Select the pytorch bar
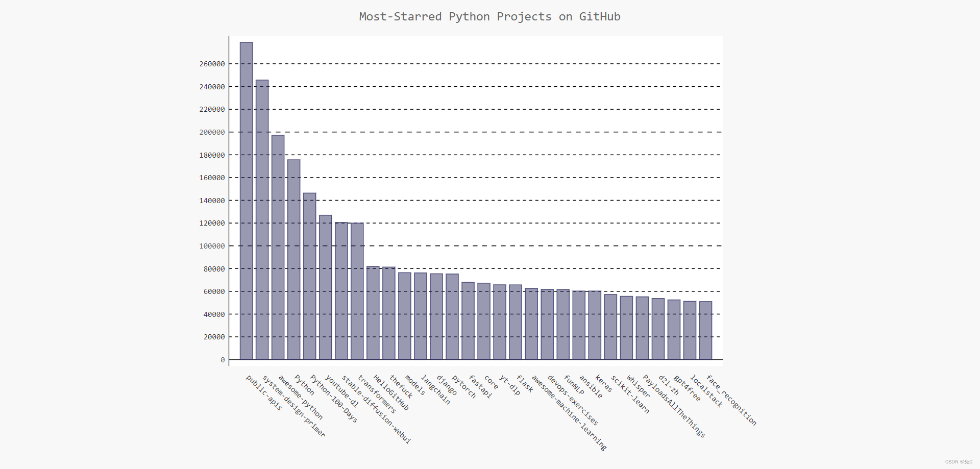 point(452,317)
